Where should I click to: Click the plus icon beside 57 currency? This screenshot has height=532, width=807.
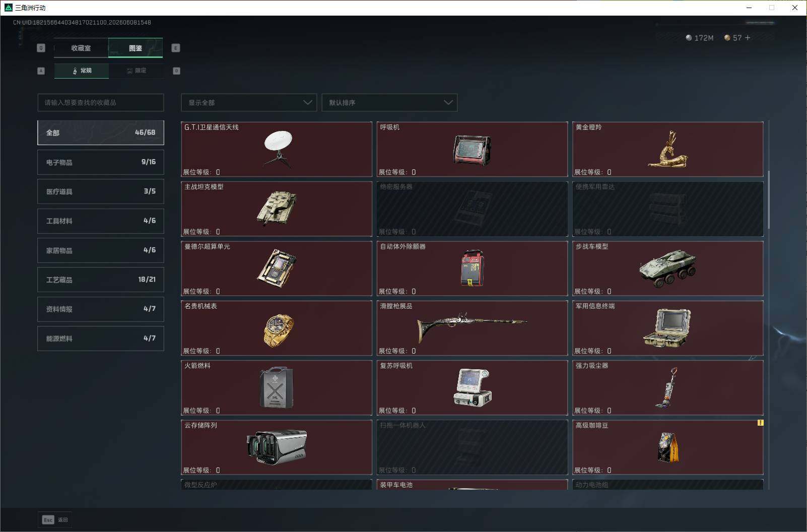pos(748,38)
